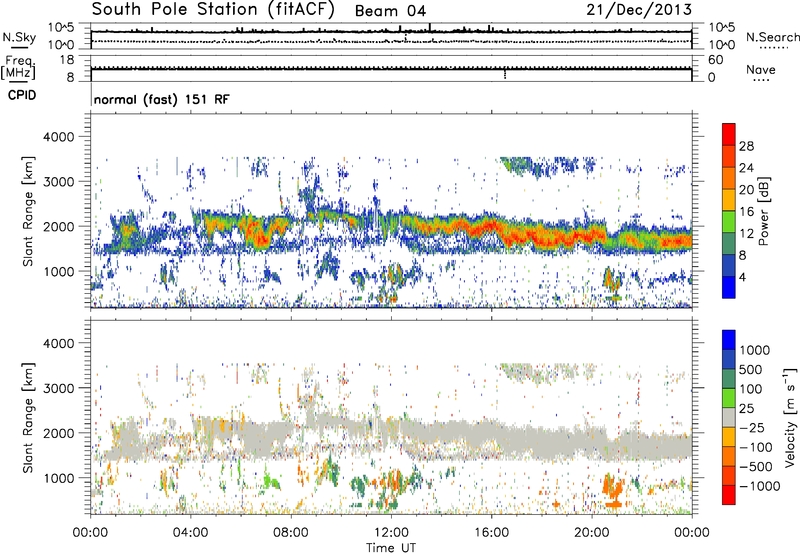
Task: Click the "12:00" time tick label
Action: click(x=391, y=533)
